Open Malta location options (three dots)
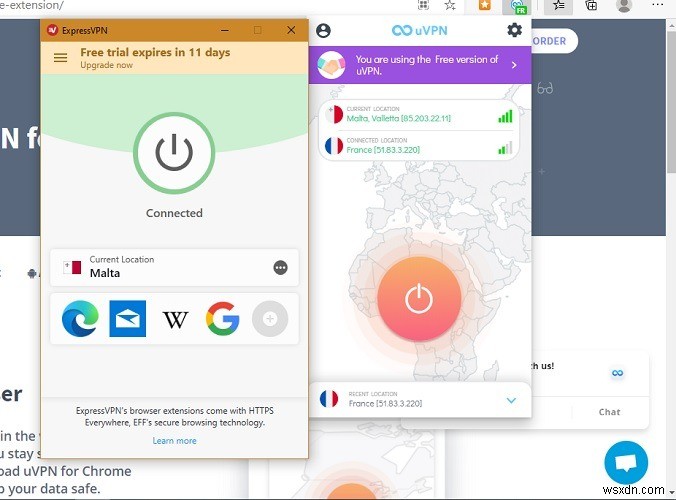Viewport: 676px width, 500px height. pos(280,268)
